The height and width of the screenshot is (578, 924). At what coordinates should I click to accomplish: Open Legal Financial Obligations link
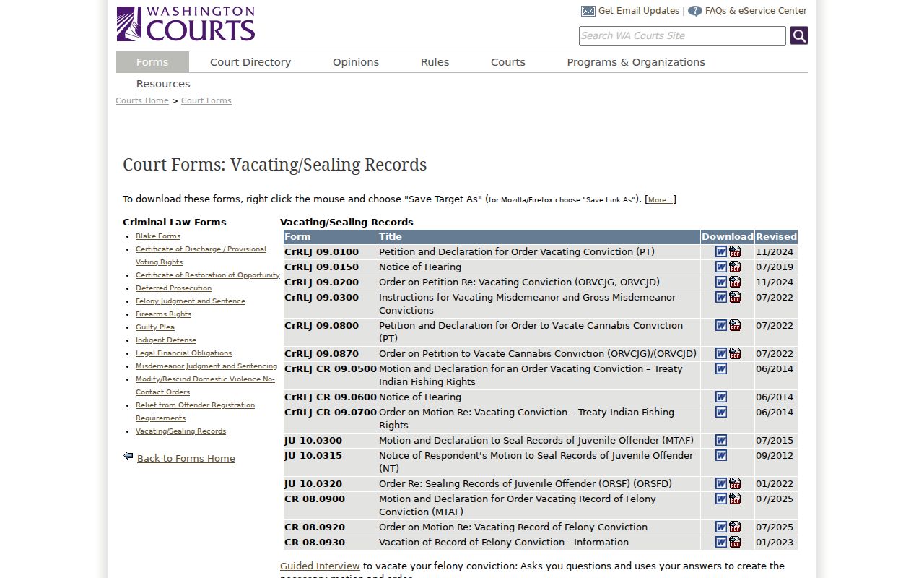tap(183, 353)
